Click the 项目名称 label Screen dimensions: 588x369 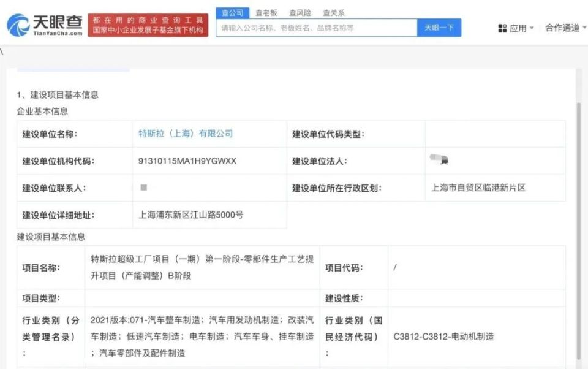pos(41,268)
